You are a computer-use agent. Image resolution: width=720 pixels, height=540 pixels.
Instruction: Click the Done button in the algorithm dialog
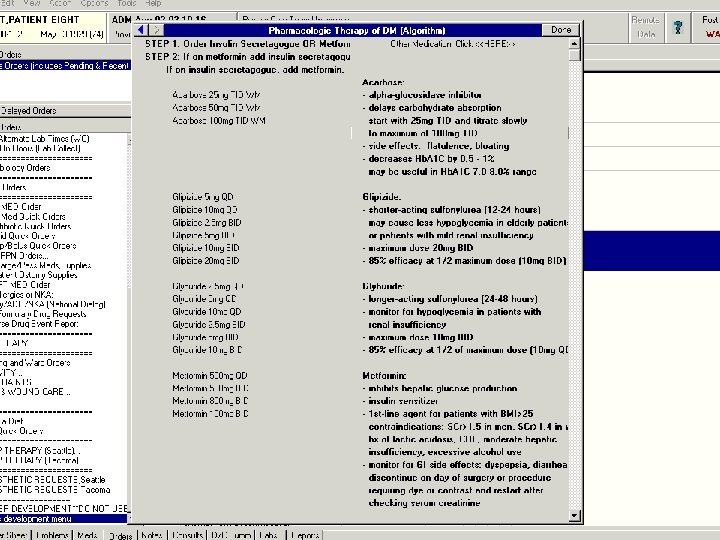pos(561,30)
